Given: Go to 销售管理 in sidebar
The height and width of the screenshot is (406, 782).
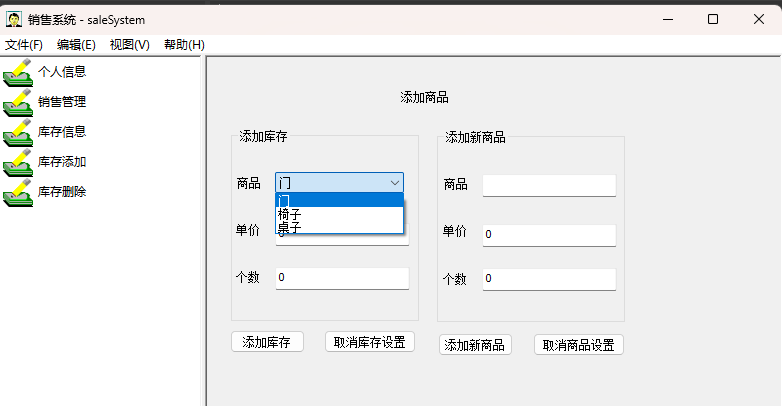Looking at the screenshot, I should point(62,102).
